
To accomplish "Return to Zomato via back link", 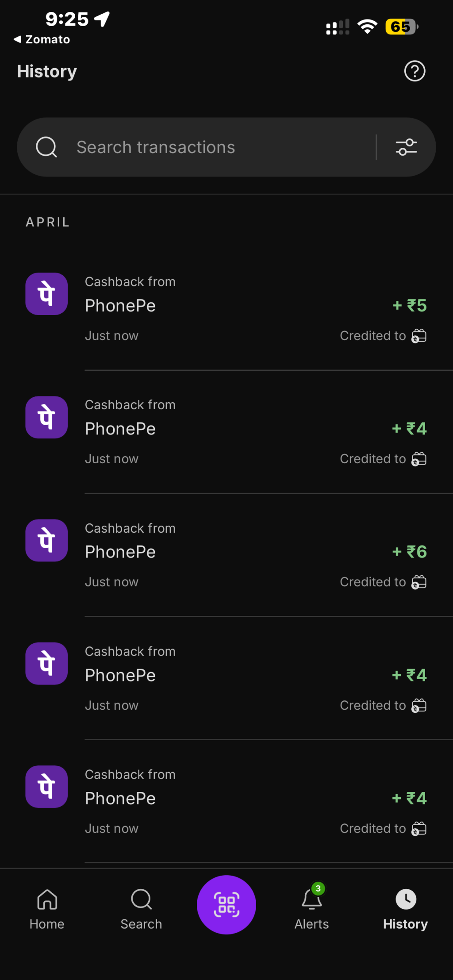I will [x=42, y=39].
